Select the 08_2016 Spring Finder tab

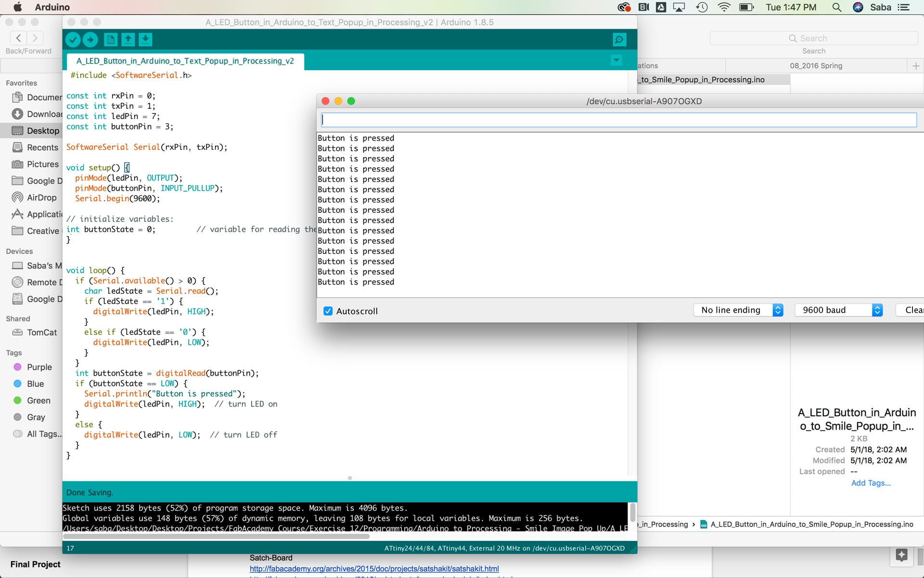pyautogui.click(x=816, y=66)
